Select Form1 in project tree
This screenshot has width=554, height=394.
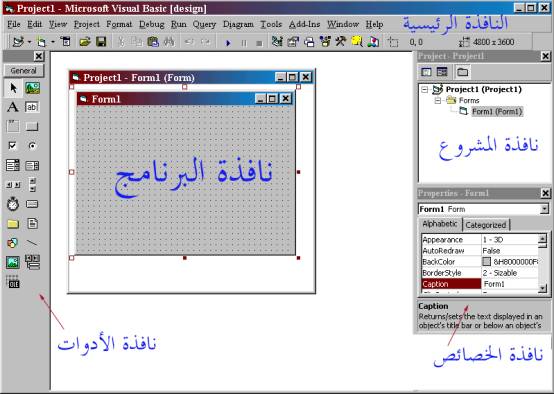pyautogui.click(x=497, y=112)
